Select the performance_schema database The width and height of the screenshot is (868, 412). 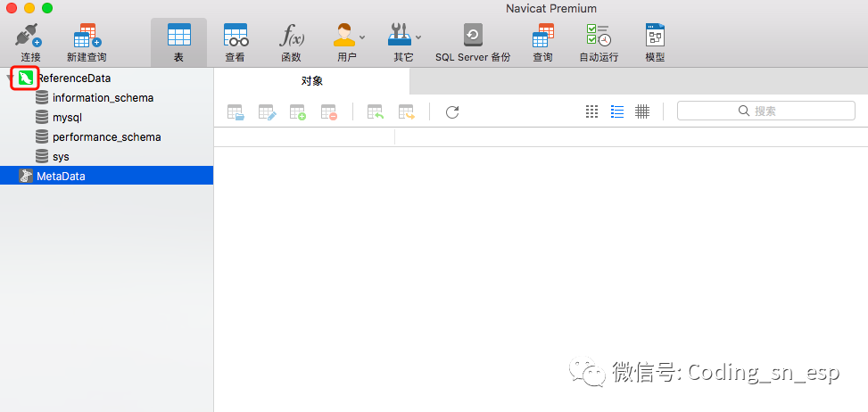pyautogui.click(x=106, y=136)
